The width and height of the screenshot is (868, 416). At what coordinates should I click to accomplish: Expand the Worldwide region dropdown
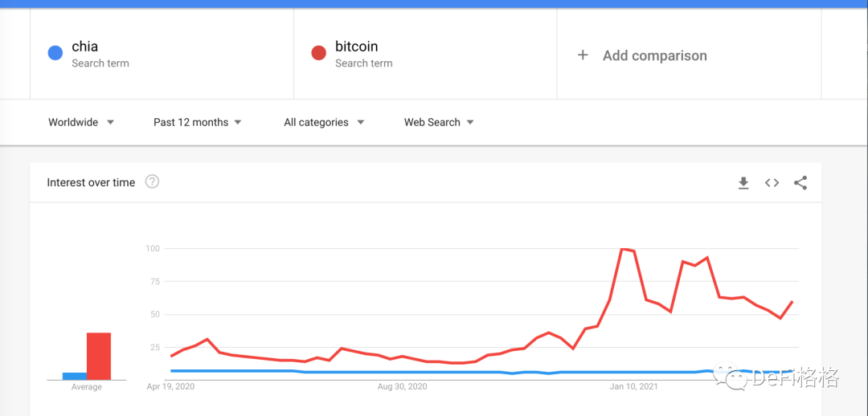point(81,122)
